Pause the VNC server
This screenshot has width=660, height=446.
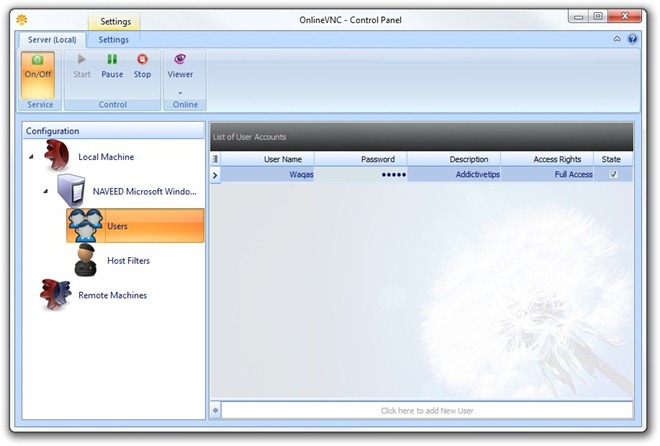112,66
